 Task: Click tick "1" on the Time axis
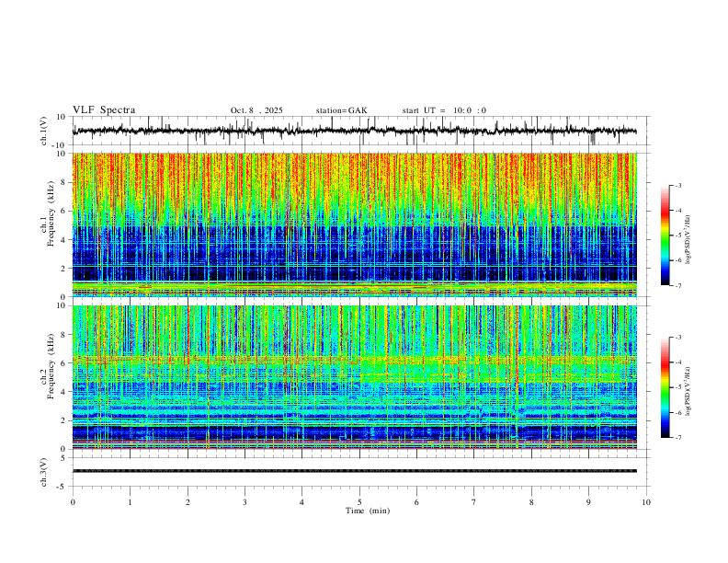click(x=130, y=502)
